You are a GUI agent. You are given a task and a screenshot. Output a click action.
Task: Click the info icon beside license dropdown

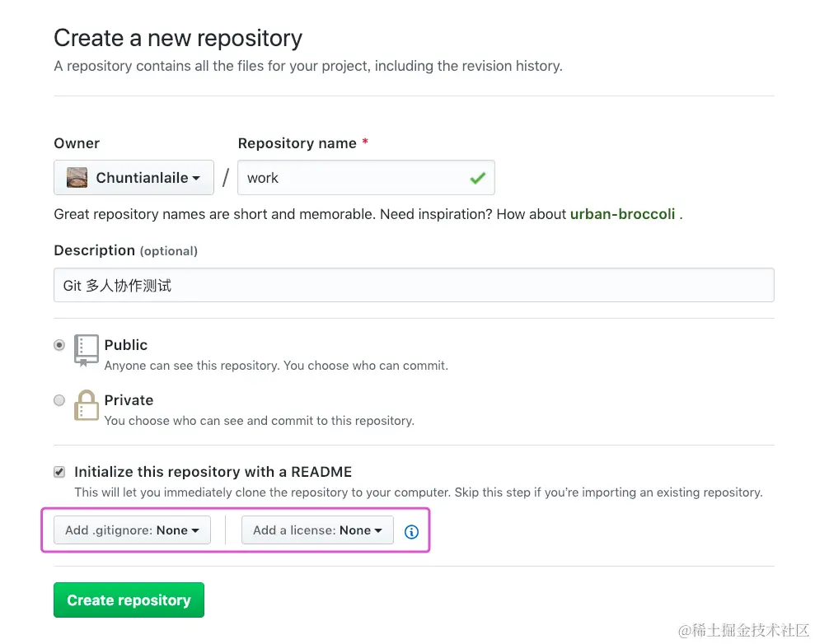(x=411, y=532)
